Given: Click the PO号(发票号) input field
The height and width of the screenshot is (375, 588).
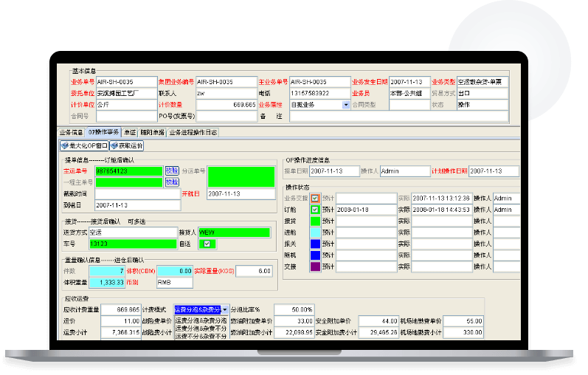Looking at the screenshot, I should pyautogui.click(x=226, y=116).
